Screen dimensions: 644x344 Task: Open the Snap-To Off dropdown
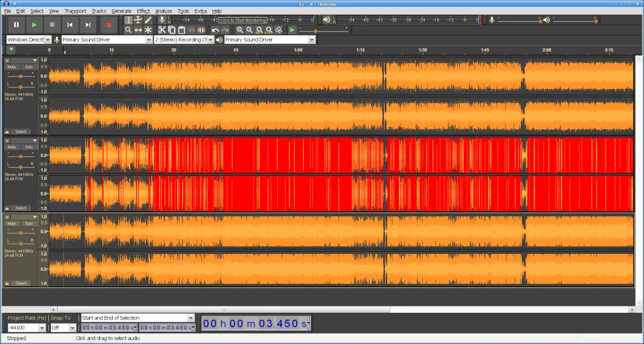pyautogui.click(x=63, y=327)
